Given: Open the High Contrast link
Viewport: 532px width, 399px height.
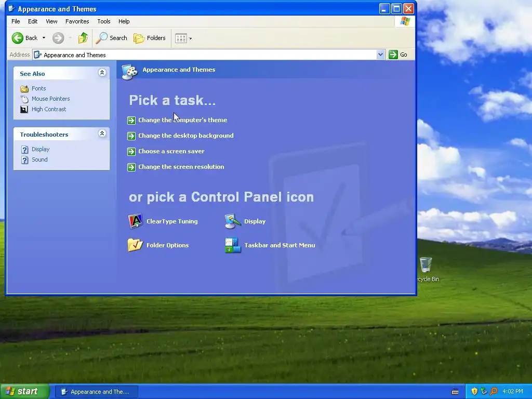Looking at the screenshot, I should point(49,109).
